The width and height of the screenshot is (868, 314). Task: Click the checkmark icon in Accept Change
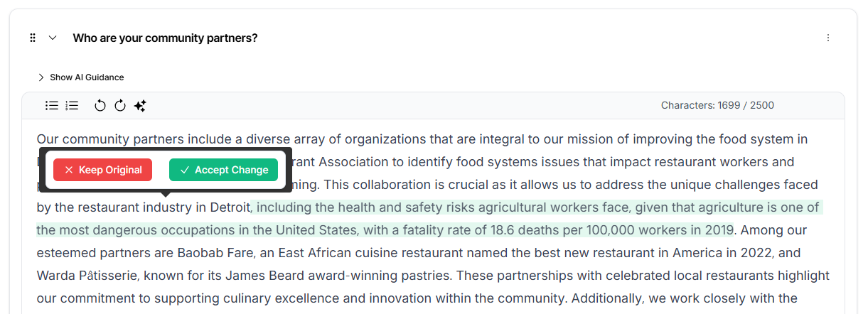[x=185, y=170]
